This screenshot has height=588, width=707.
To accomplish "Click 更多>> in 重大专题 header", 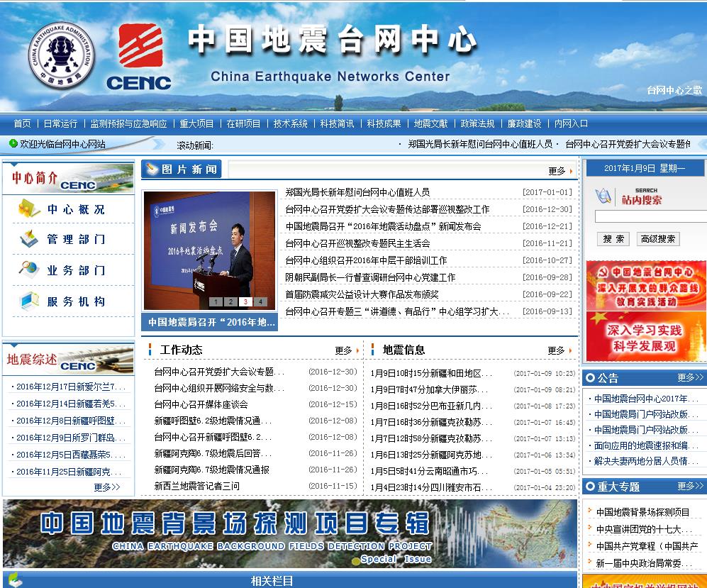I will (x=690, y=486).
